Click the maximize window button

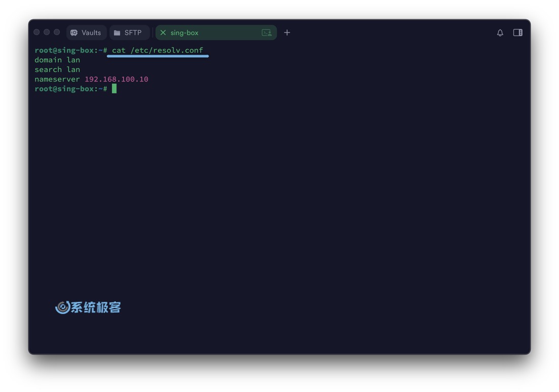(x=57, y=32)
